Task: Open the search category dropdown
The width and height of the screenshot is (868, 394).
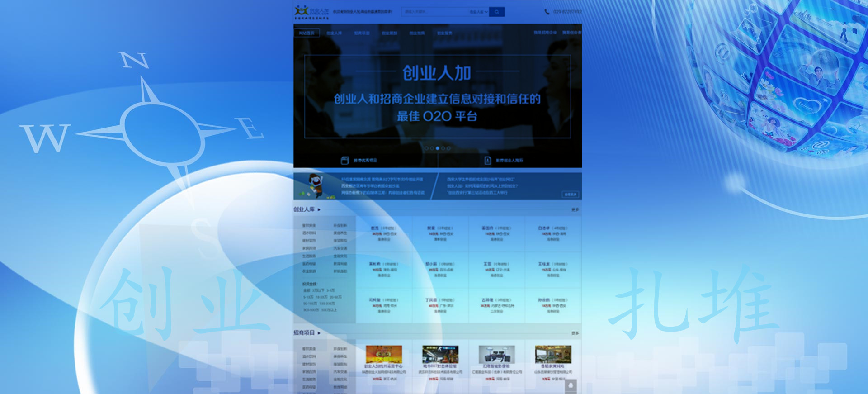Action: pos(478,12)
